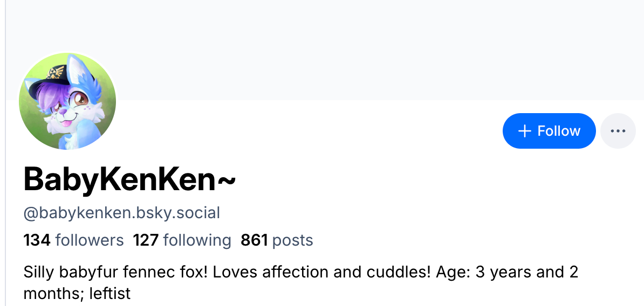
Task: Click the bio line starting "Silly babyfur"
Action: point(227,272)
